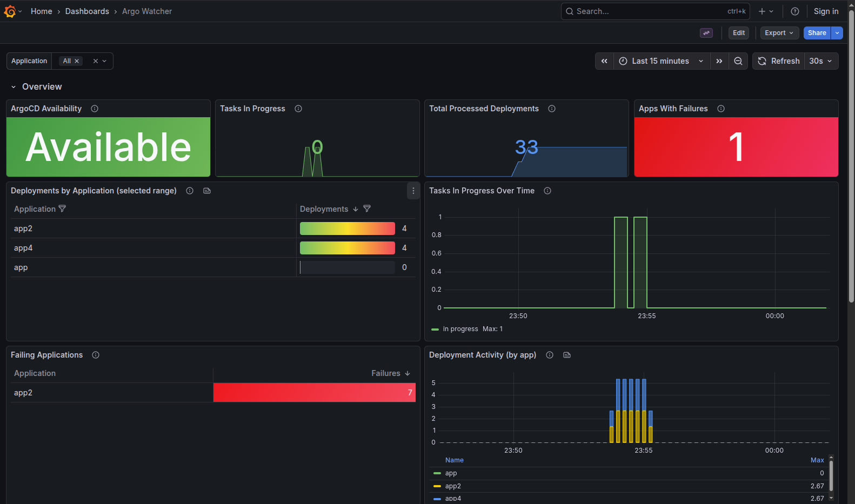Click app2 row in Failing Applications
Viewport: 855px width, 504px height.
tap(213, 393)
